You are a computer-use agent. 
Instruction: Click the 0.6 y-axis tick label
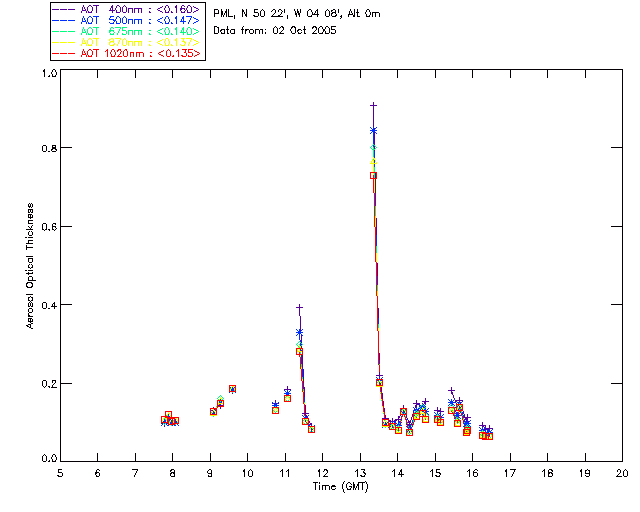49,227
